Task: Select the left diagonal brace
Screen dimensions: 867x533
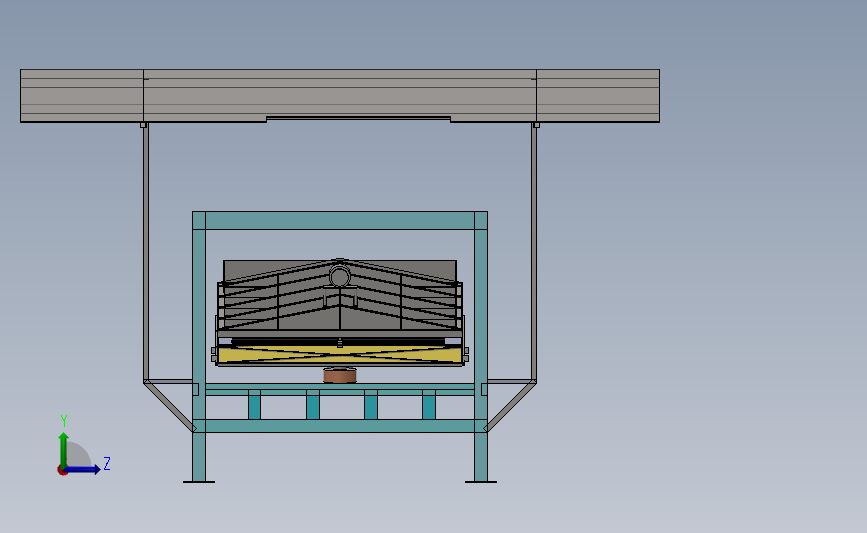Action: point(170,406)
